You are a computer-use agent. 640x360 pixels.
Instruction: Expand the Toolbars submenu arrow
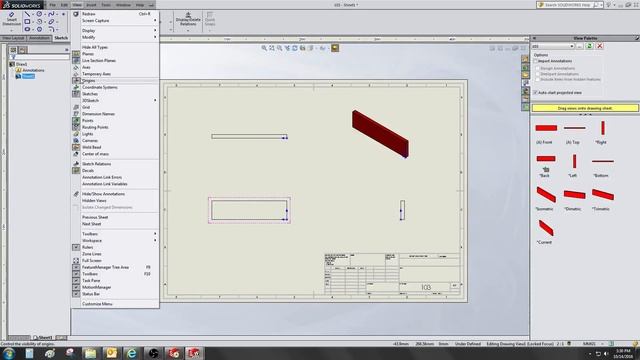[155, 234]
